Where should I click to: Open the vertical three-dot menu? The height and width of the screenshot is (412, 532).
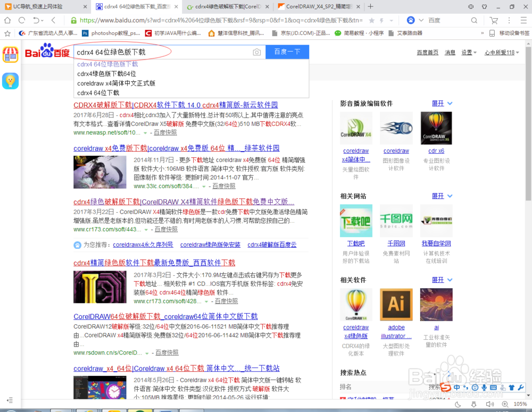coord(509,20)
